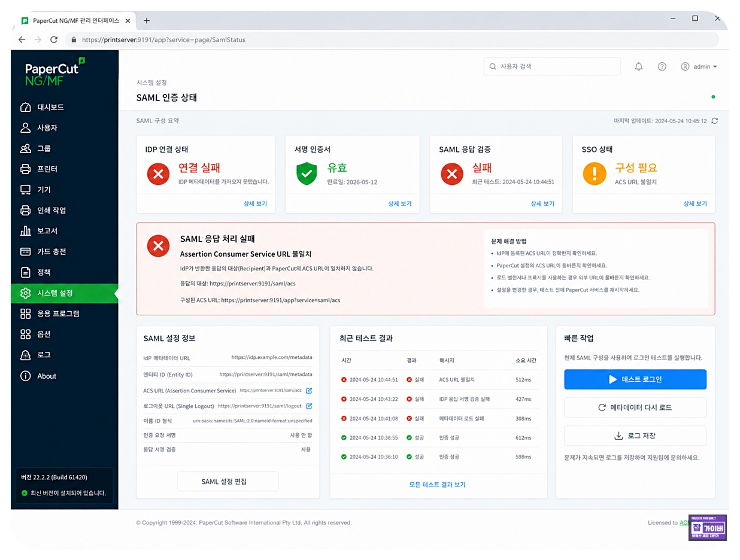Click the orange warning icon on SSO 상태
The width and height of the screenshot is (740, 560).
595,174
